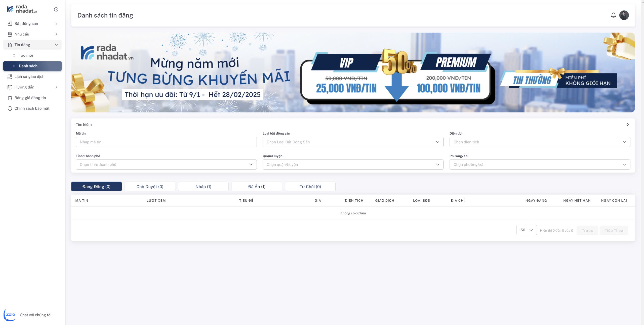This screenshot has height=325, width=644.
Task: Click the Bảng giá đăng tin cart icon
Action: 10,98
